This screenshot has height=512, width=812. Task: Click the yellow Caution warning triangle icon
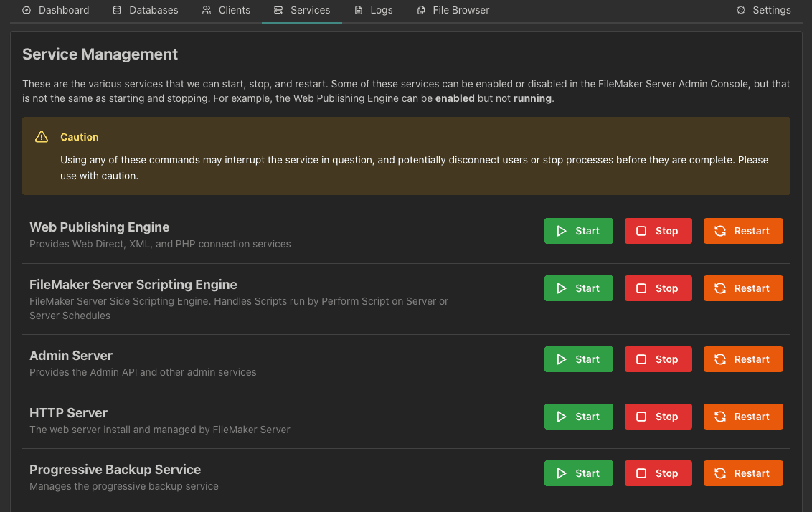pyautogui.click(x=42, y=137)
